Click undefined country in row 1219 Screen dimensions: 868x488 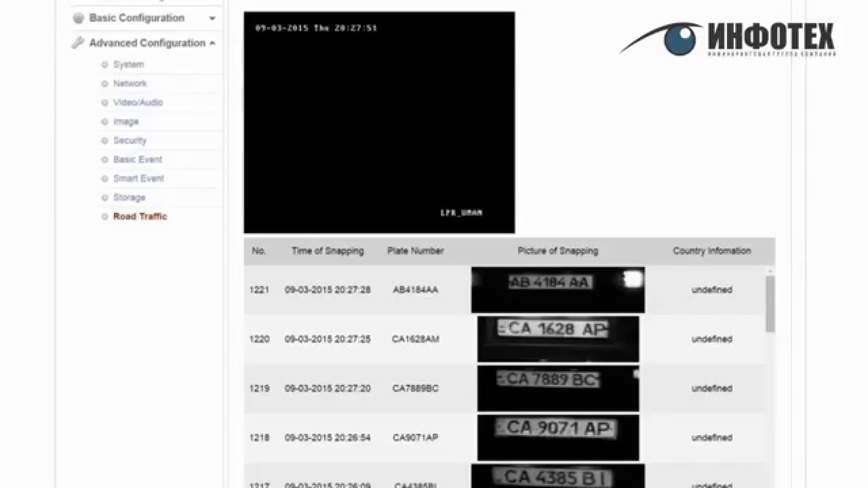click(712, 388)
